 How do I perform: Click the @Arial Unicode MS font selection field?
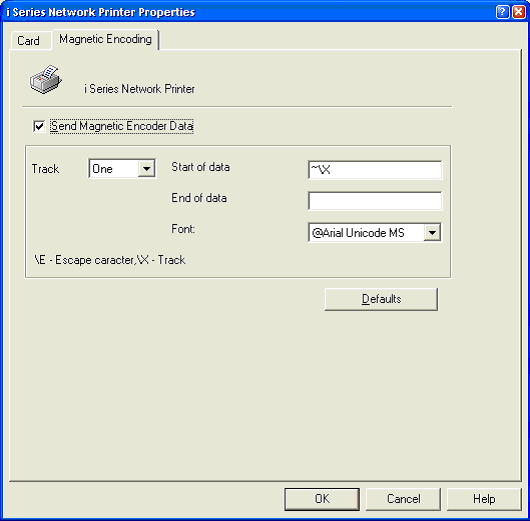(375, 232)
